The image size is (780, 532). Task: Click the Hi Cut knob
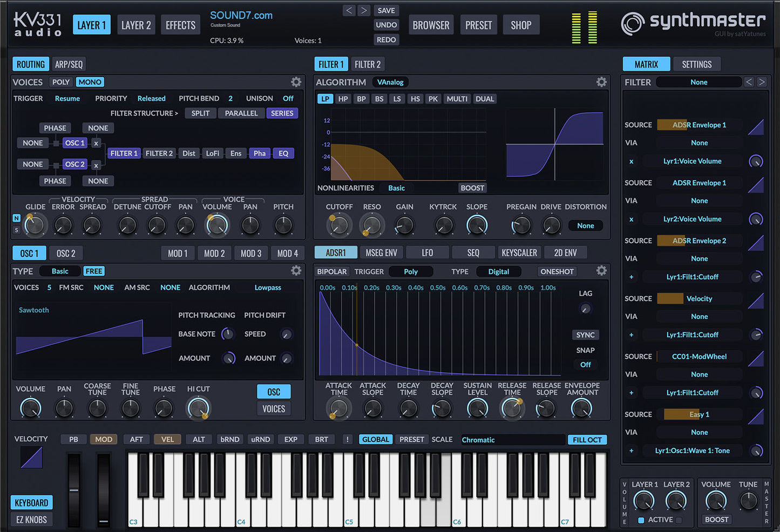pyautogui.click(x=198, y=408)
